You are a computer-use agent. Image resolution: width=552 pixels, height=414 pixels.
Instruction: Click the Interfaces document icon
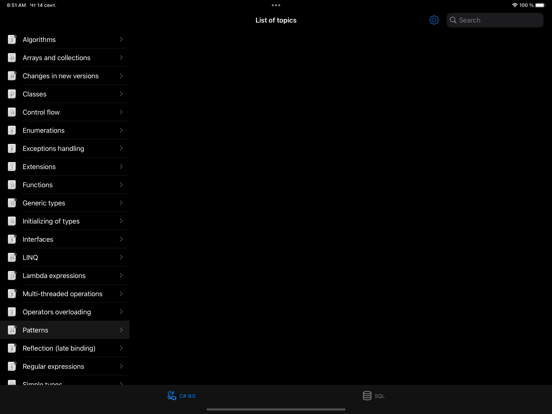pyautogui.click(x=12, y=239)
